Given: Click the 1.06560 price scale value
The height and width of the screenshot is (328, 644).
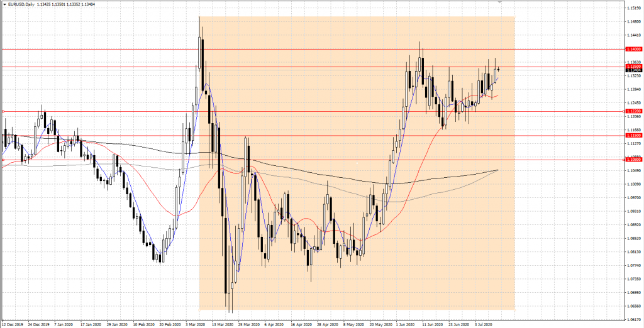Looking at the screenshot, I should pos(633,306).
